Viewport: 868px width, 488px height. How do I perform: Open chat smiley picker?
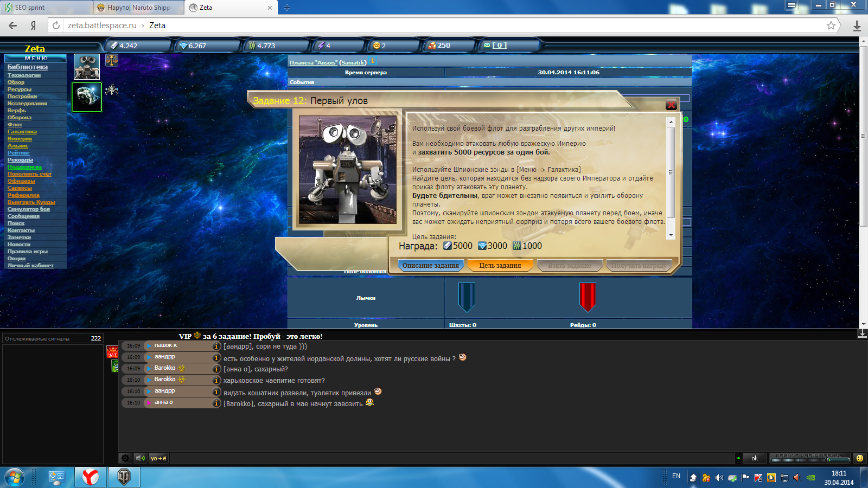859,458
